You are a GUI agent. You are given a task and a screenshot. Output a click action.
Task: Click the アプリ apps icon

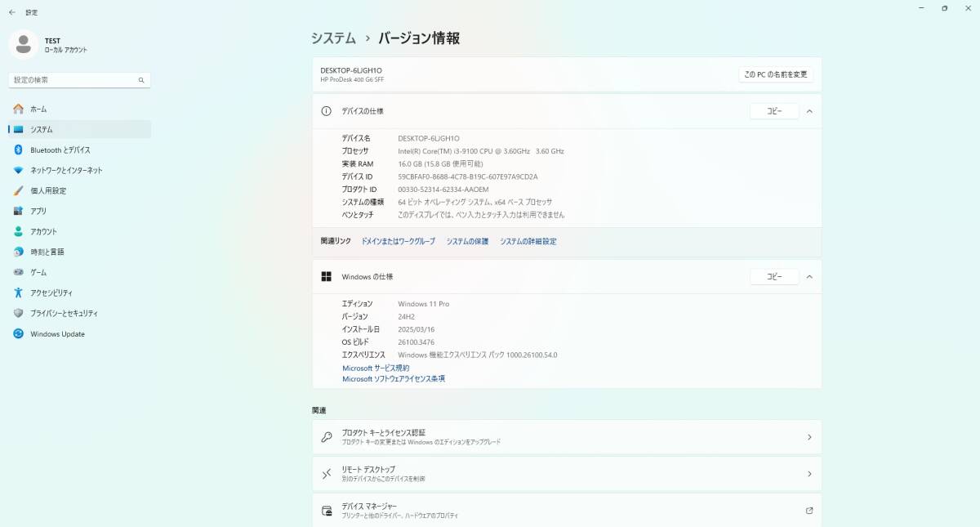point(18,211)
